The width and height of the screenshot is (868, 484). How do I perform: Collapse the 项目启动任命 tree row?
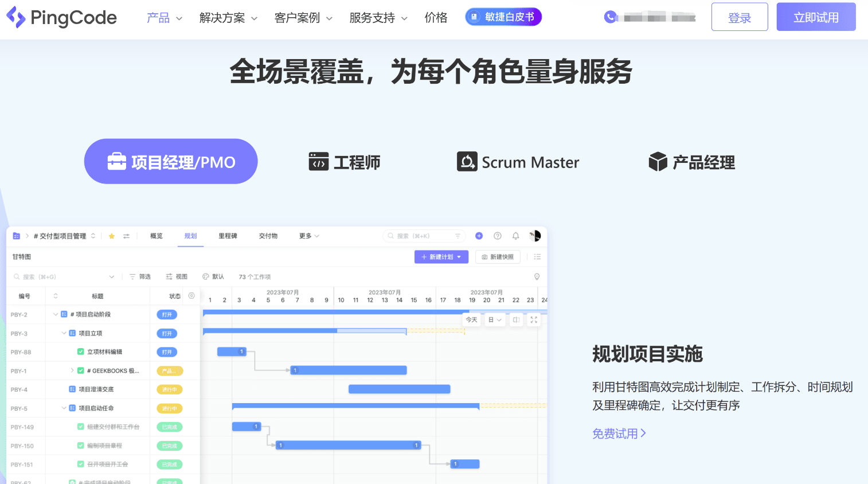click(x=64, y=408)
